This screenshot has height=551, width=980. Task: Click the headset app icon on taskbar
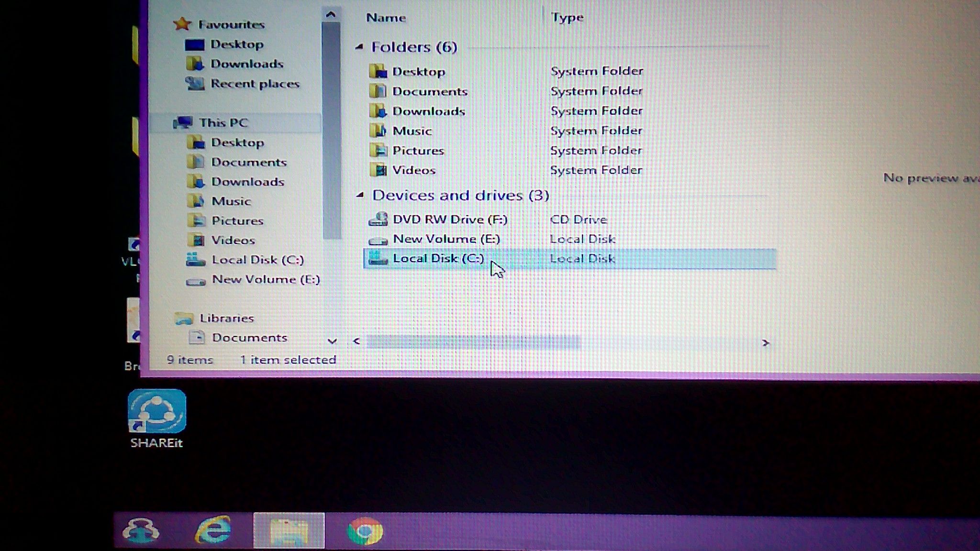141,530
